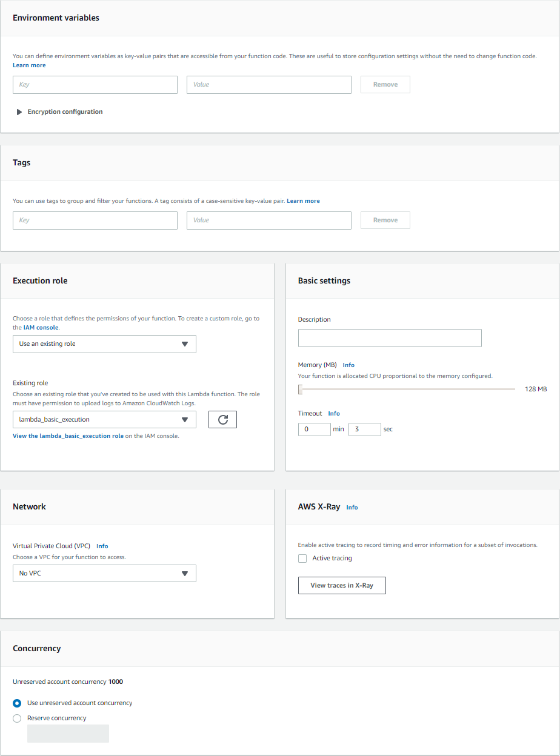560x756 pixels.
Task: Expand the Encryption configuration section
Action: (x=59, y=112)
